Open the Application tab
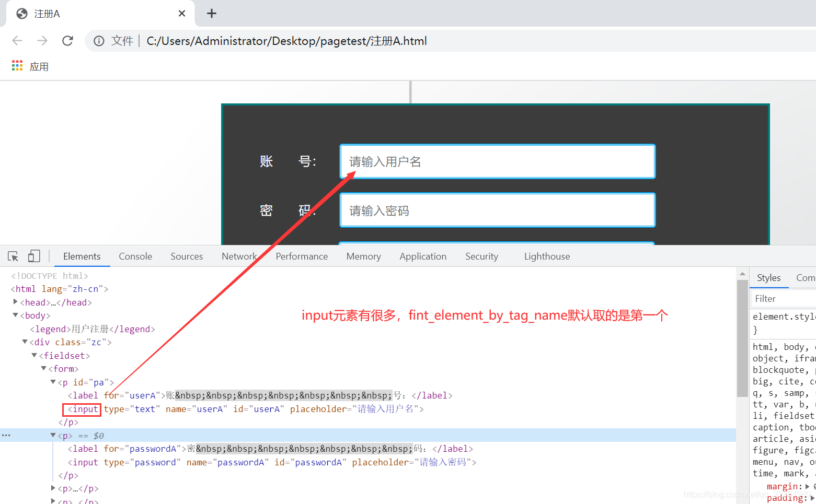This screenshot has height=504, width=816. coord(423,256)
